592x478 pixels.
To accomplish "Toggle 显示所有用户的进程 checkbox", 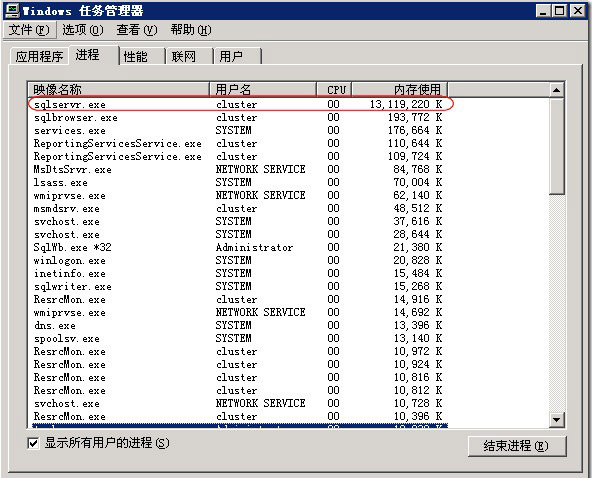I will coord(33,443).
